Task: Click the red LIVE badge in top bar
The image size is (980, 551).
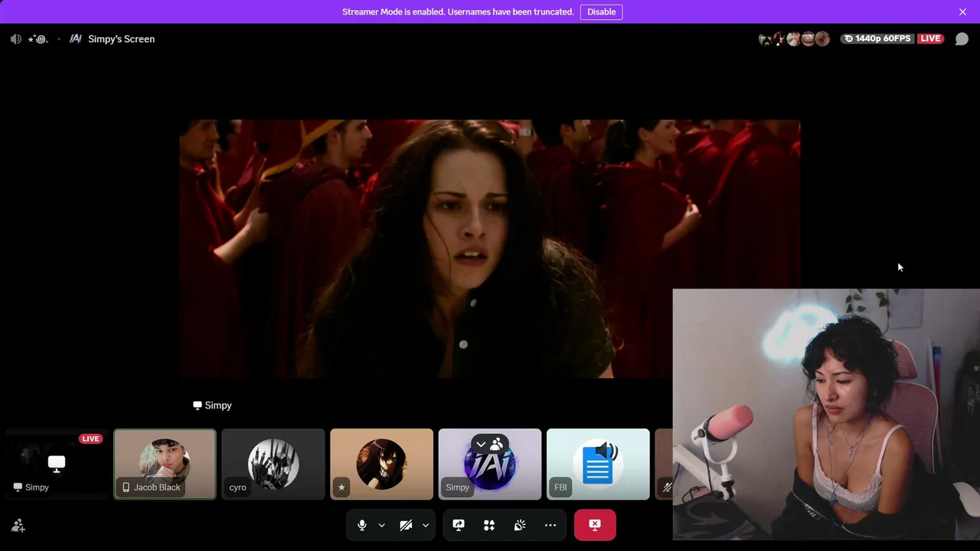Action: click(x=930, y=39)
